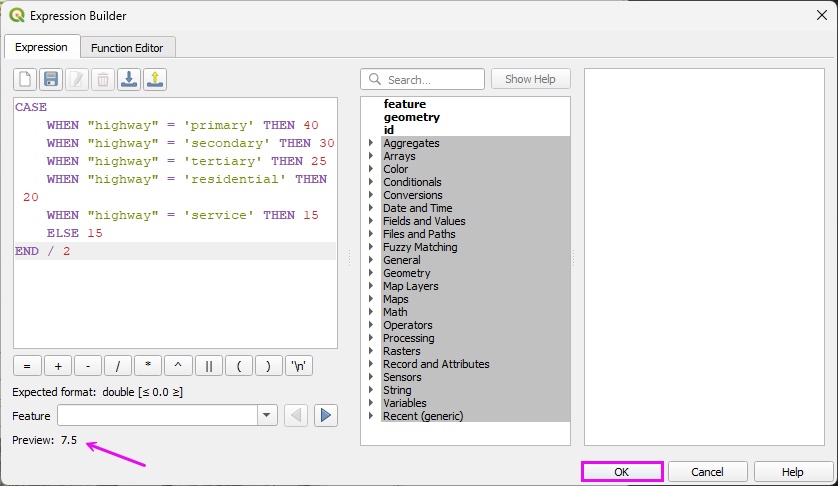
Task: Go to next feature with blue arrow
Action: coord(326,415)
